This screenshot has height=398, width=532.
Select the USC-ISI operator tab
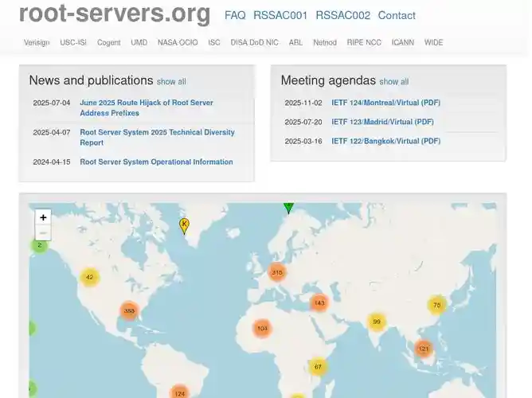[73, 42]
